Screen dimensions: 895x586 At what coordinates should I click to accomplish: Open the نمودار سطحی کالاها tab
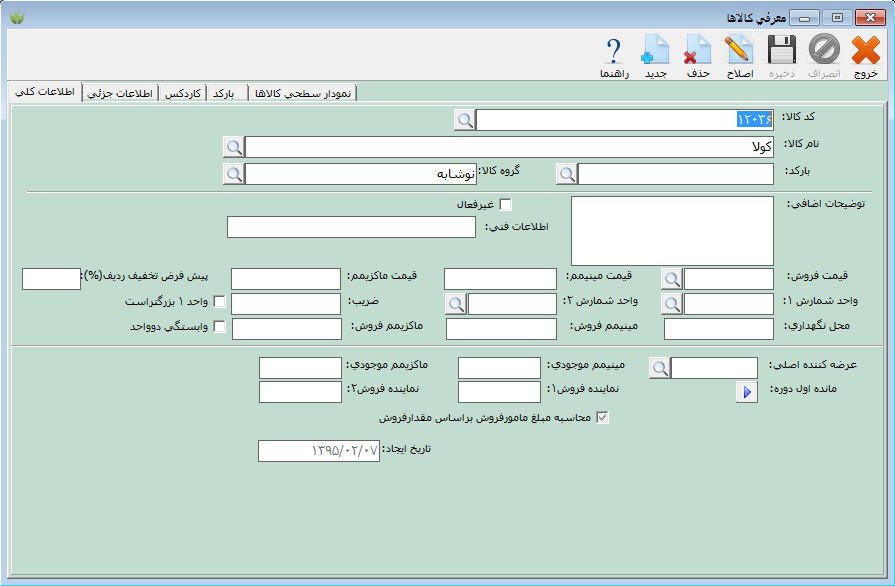coord(302,93)
